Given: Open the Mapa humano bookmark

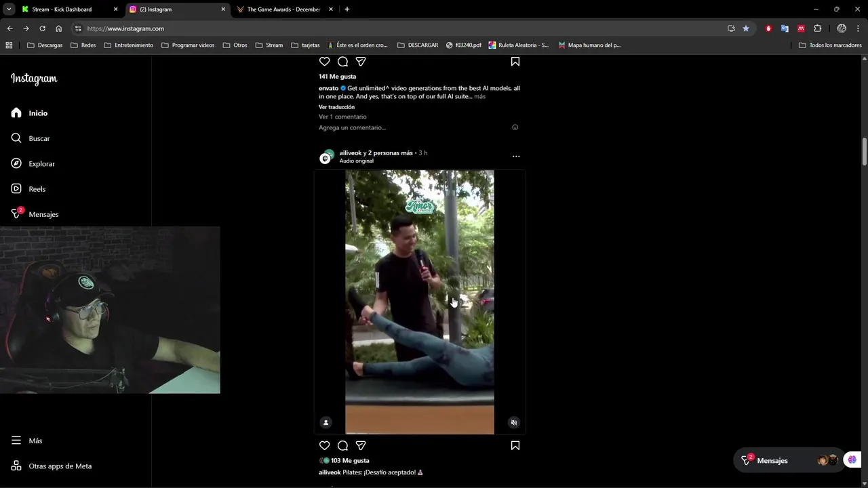Looking at the screenshot, I should click(589, 45).
